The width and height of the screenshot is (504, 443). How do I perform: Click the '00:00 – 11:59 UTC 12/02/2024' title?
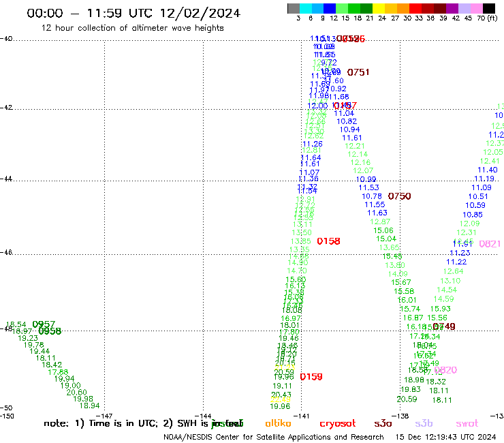click(x=133, y=13)
